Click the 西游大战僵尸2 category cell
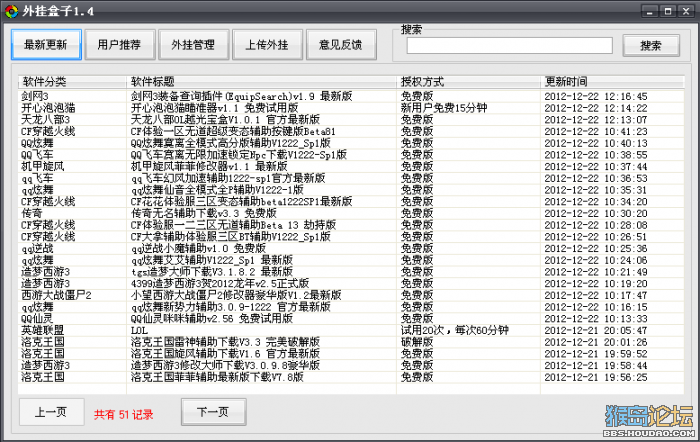This screenshot has width=700, height=442. (x=56, y=295)
